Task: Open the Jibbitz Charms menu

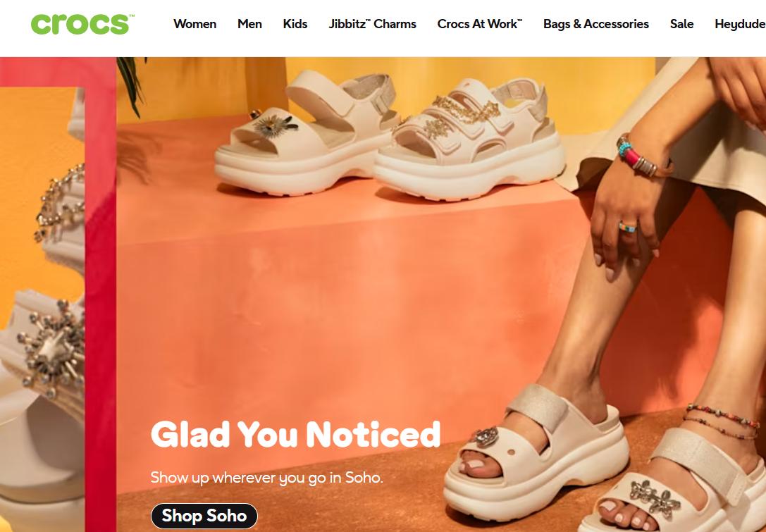Action: (372, 24)
